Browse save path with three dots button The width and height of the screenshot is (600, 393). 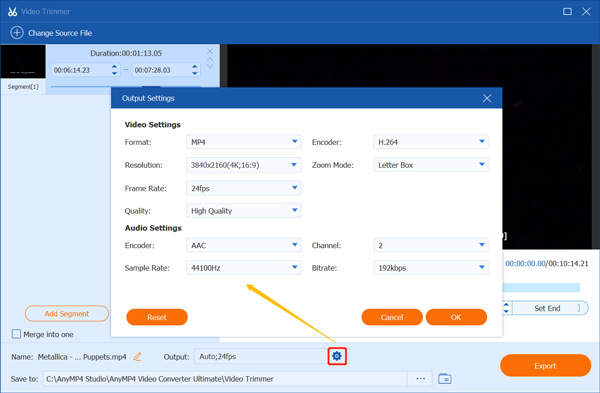click(421, 379)
